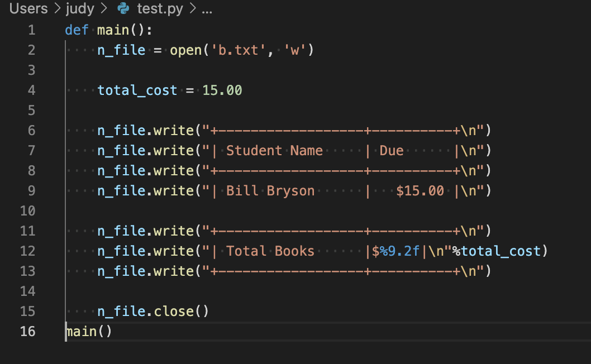Click n_file.close() on line 15
This screenshot has height=364, width=591.
(x=153, y=312)
